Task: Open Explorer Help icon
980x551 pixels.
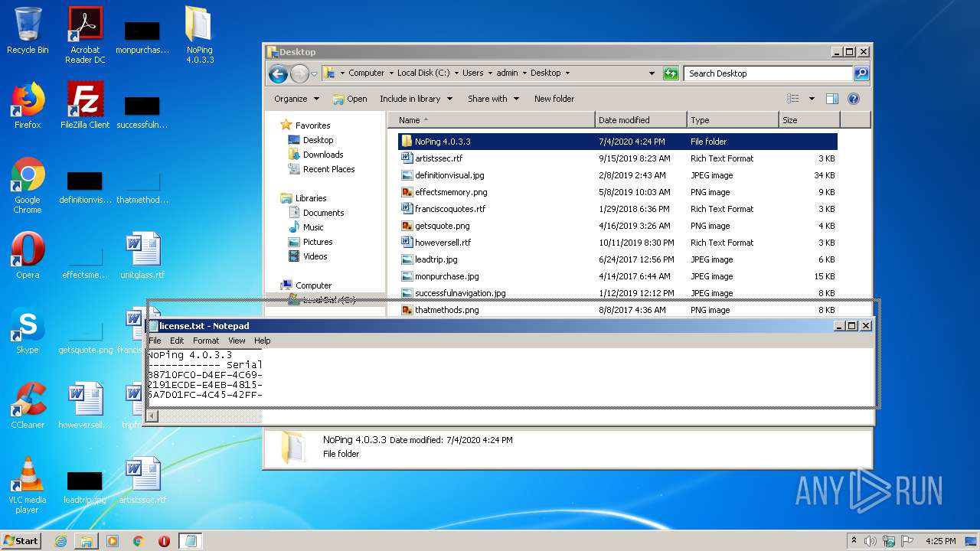Action: coord(854,99)
